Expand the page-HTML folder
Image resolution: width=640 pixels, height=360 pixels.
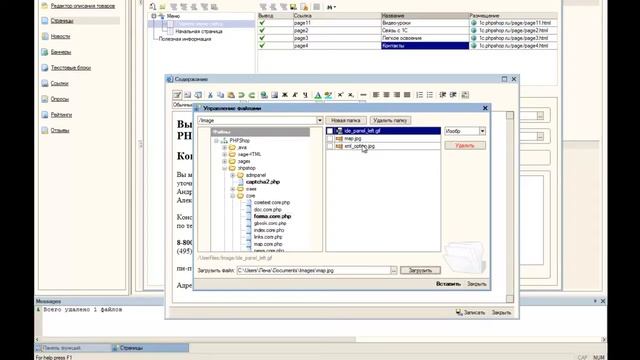pos(224,154)
